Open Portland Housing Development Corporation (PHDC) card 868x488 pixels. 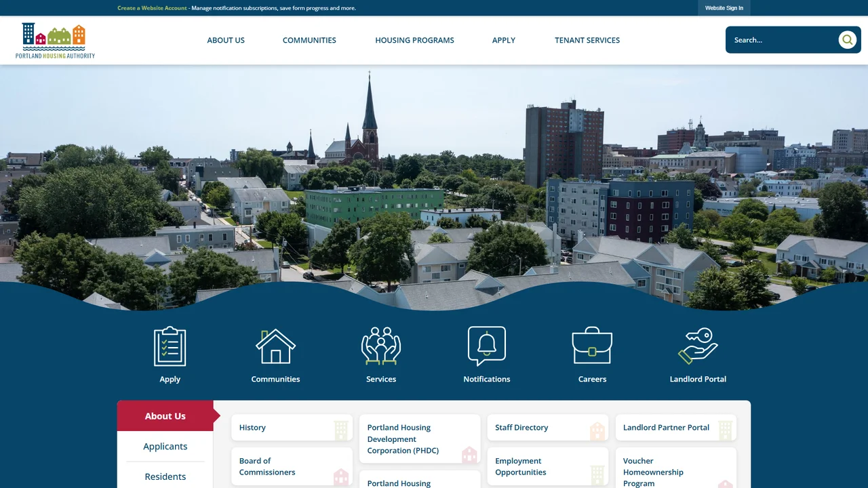[x=420, y=439]
